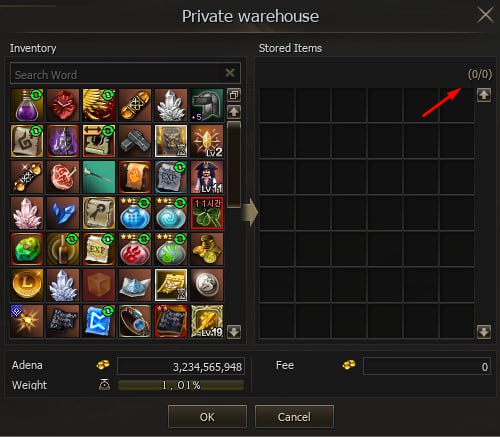Select the red flame potion item
Screen dimensions: 500x437
pyautogui.click(x=135, y=249)
